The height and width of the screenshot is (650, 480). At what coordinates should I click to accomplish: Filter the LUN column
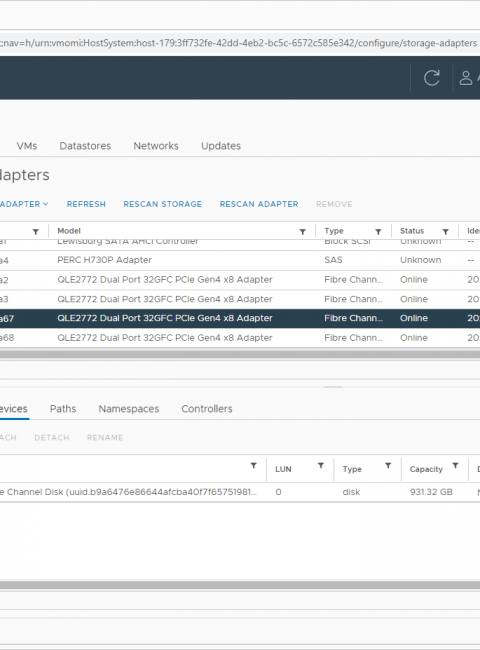coord(321,466)
